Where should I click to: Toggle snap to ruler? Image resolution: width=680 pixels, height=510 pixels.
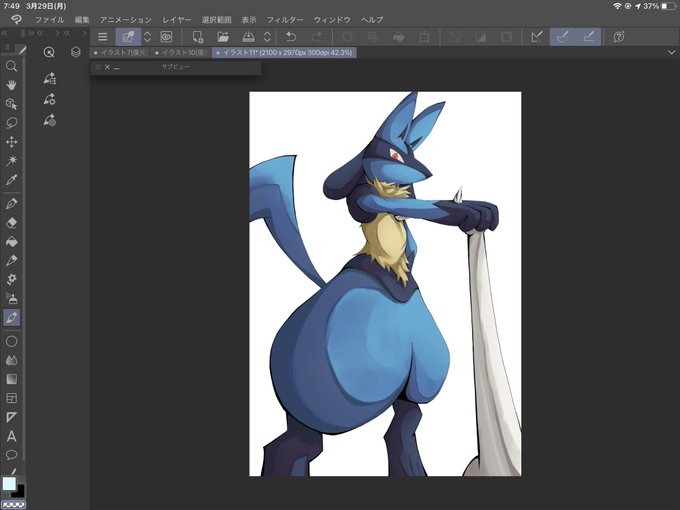[x=537, y=37]
